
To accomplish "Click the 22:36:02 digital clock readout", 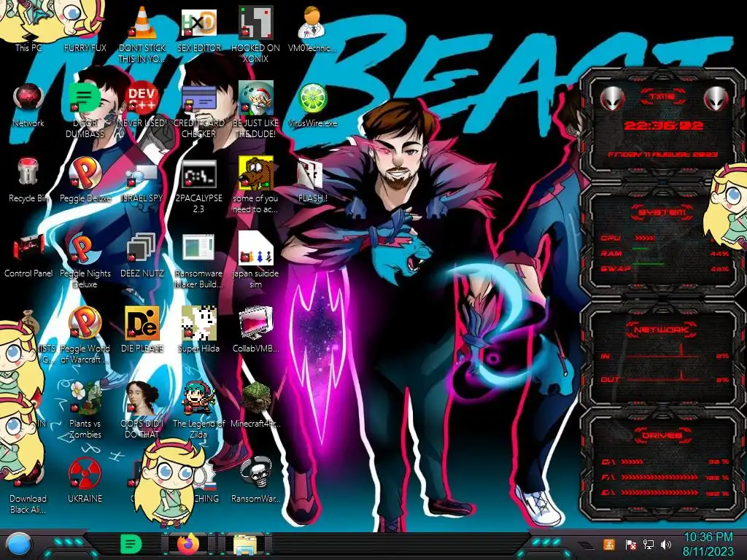I will point(663,125).
